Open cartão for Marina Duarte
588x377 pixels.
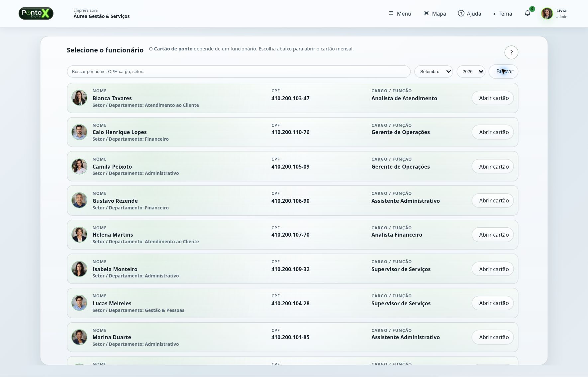pos(493,337)
